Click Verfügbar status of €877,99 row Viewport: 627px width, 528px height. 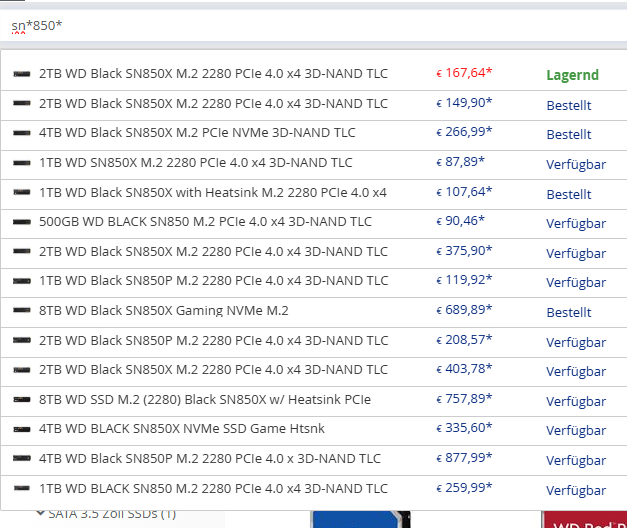pyautogui.click(x=576, y=460)
